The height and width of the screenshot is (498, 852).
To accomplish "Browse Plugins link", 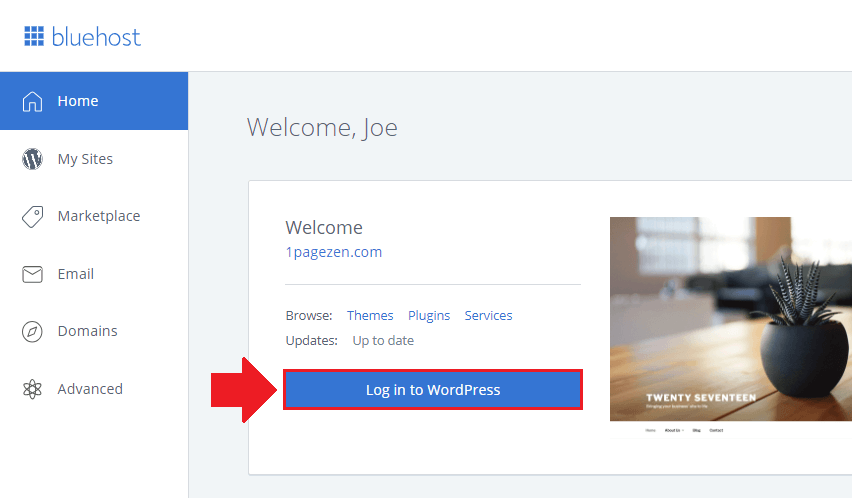I will coord(429,316).
